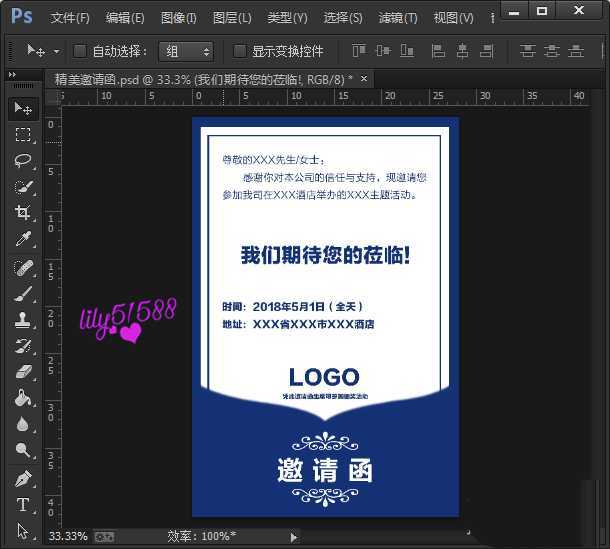Viewport: 610px width, 549px height.
Task: Toggle the 显示变换控件 checkbox
Action: (x=240, y=51)
